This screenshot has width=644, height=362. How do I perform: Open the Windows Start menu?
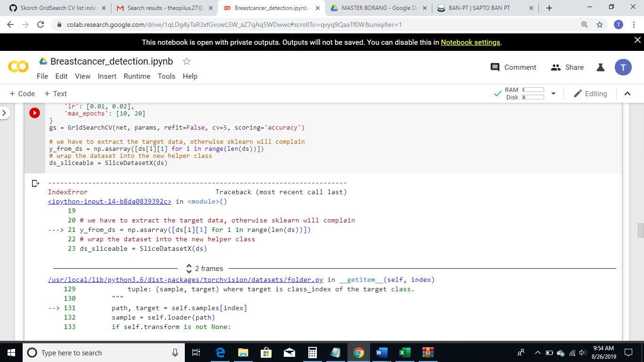[x=11, y=353]
